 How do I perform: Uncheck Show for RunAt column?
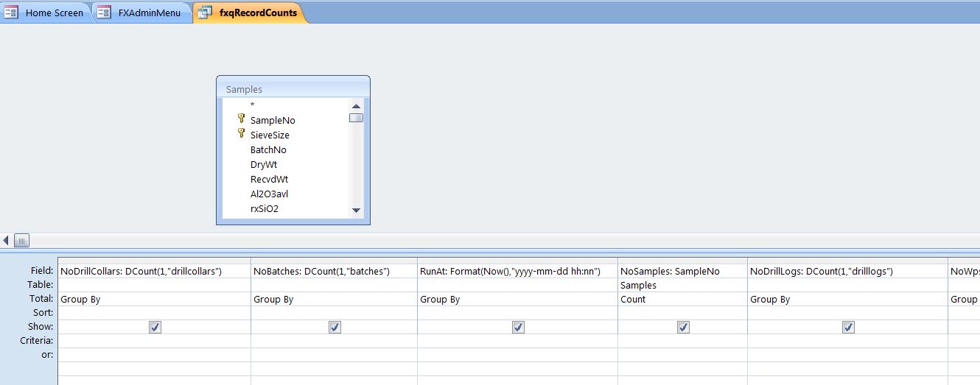pos(518,327)
